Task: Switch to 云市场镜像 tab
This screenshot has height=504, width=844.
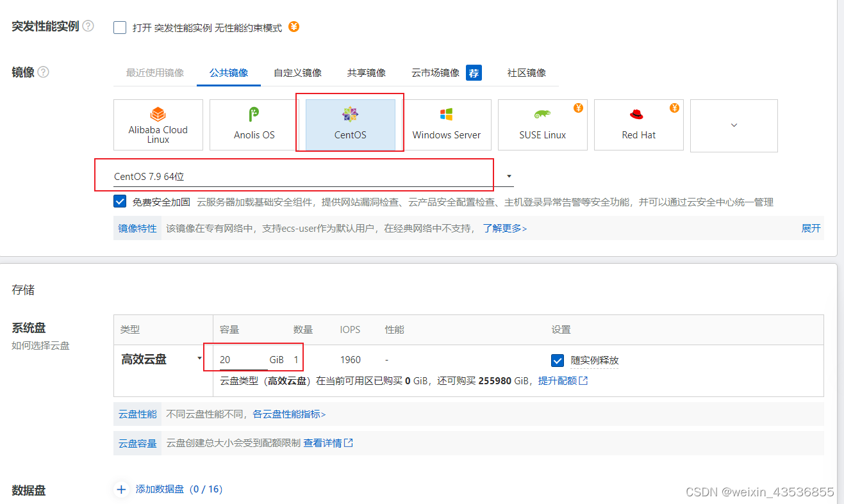Action: (436, 73)
